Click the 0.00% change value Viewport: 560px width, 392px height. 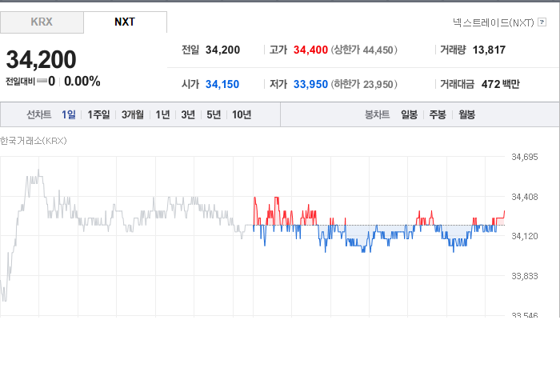pos(82,82)
